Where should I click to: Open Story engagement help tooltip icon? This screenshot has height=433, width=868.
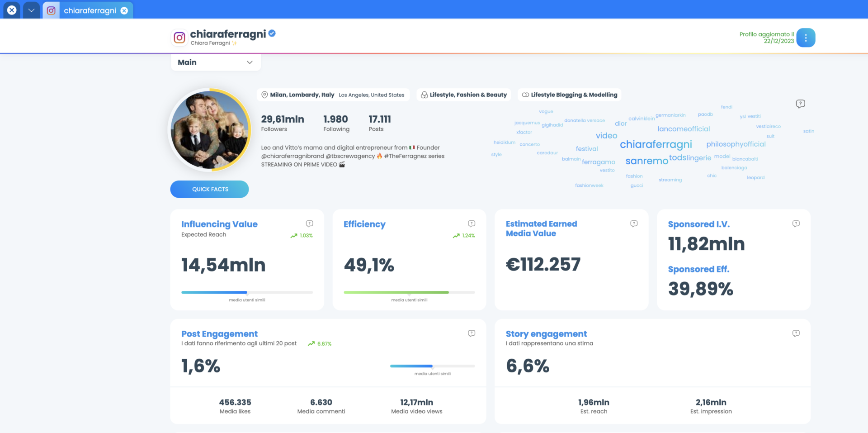(x=796, y=333)
